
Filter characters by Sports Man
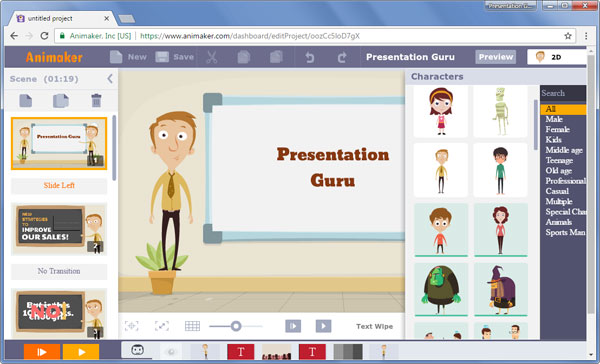click(565, 233)
